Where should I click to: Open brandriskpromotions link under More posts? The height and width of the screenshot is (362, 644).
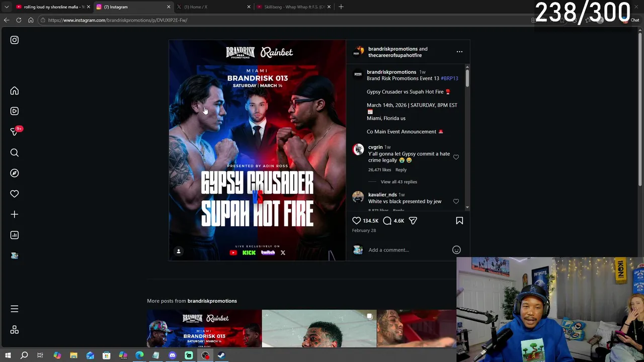212,301
